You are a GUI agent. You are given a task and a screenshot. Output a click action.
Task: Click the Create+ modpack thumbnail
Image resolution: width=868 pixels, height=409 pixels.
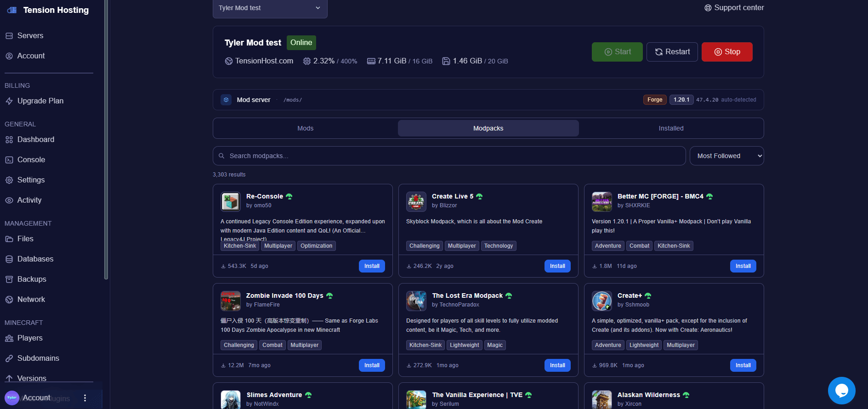coord(602,301)
